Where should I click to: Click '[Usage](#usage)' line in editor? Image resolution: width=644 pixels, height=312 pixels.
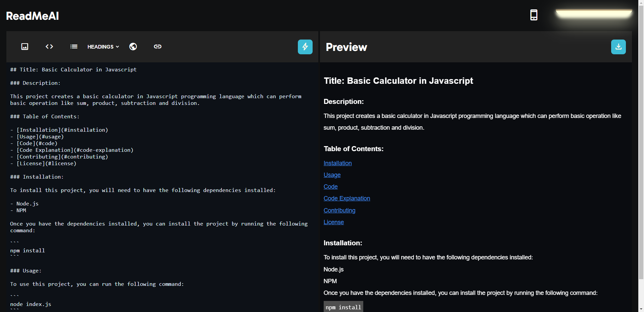click(37, 137)
